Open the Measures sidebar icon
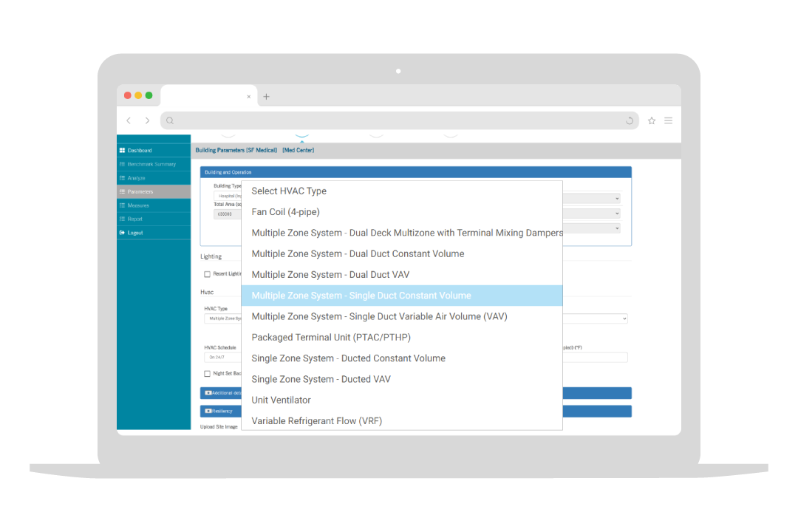The height and width of the screenshot is (532, 798). (123, 205)
